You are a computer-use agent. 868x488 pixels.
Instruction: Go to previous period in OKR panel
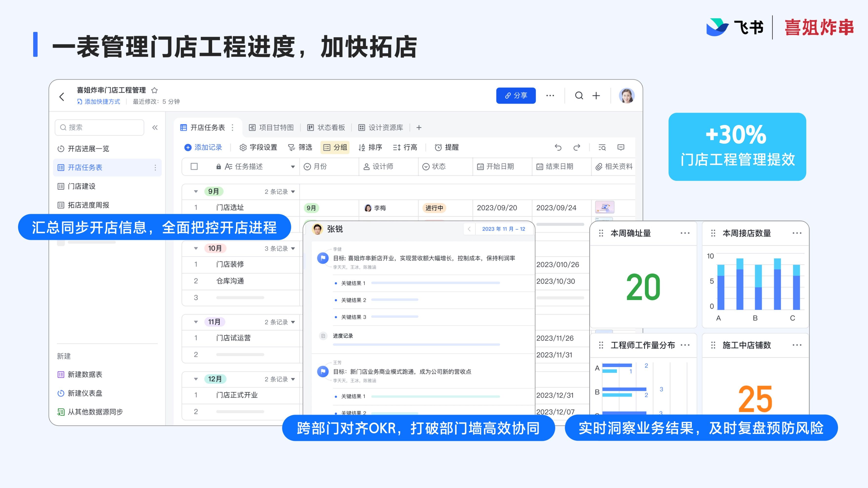(469, 229)
